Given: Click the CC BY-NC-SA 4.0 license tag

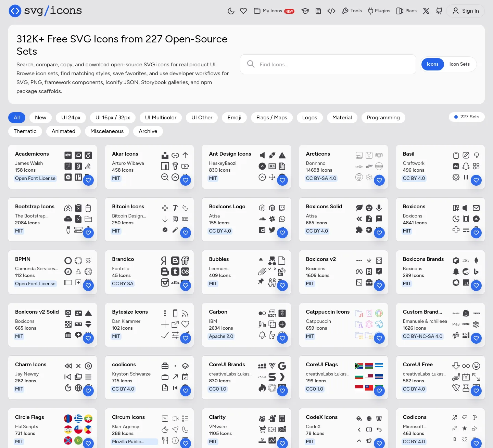Looking at the screenshot, I should [x=422, y=336].
